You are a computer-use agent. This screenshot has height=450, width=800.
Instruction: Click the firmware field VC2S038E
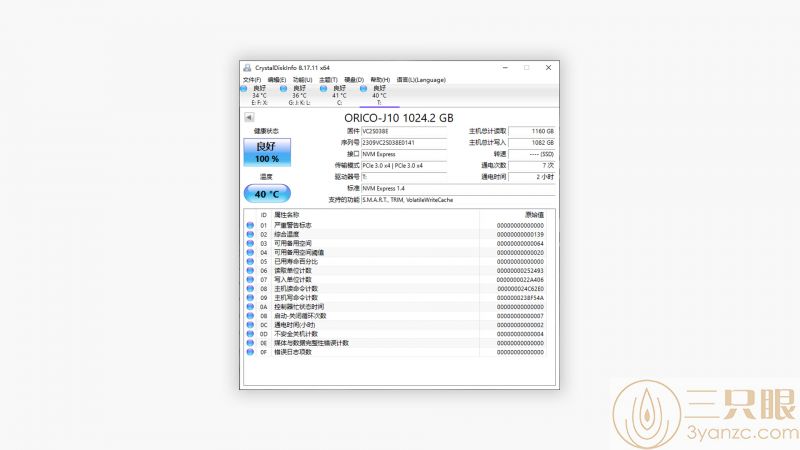404,131
